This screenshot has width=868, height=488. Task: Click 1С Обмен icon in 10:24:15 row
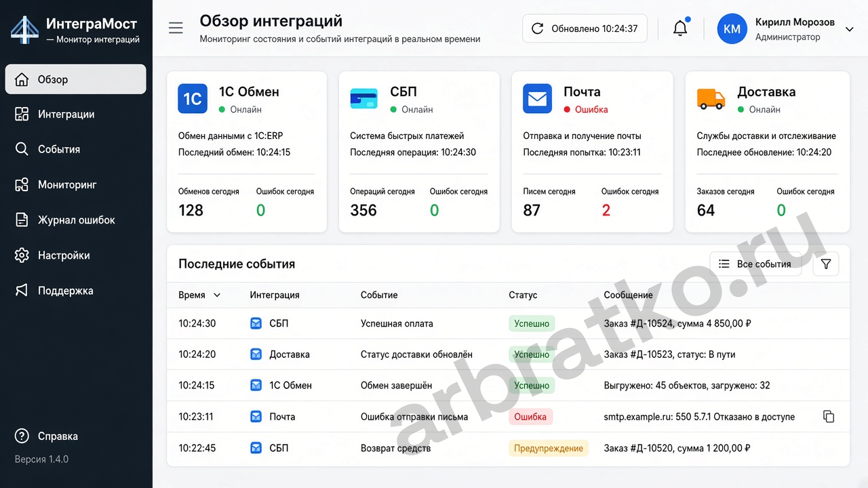[x=256, y=386]
